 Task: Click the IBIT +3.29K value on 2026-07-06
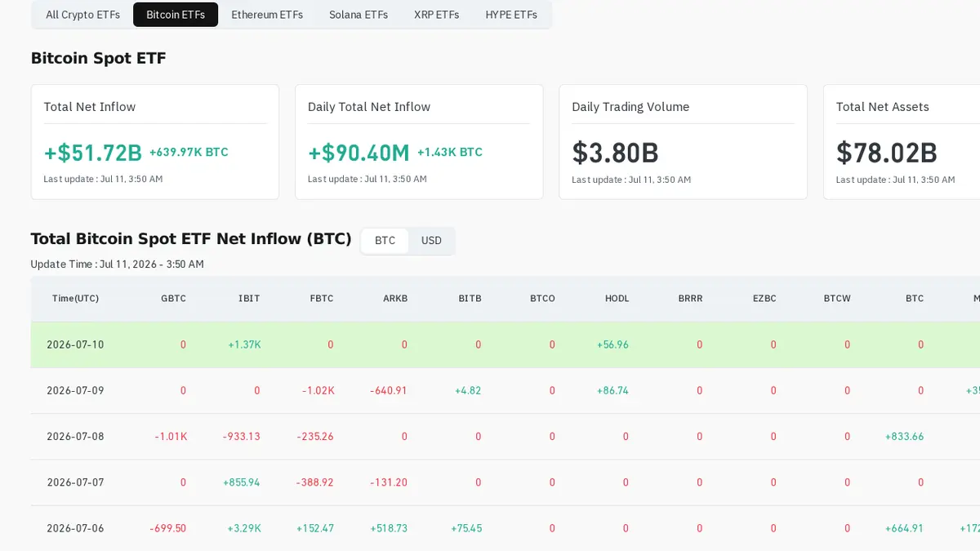coord(244,528)
